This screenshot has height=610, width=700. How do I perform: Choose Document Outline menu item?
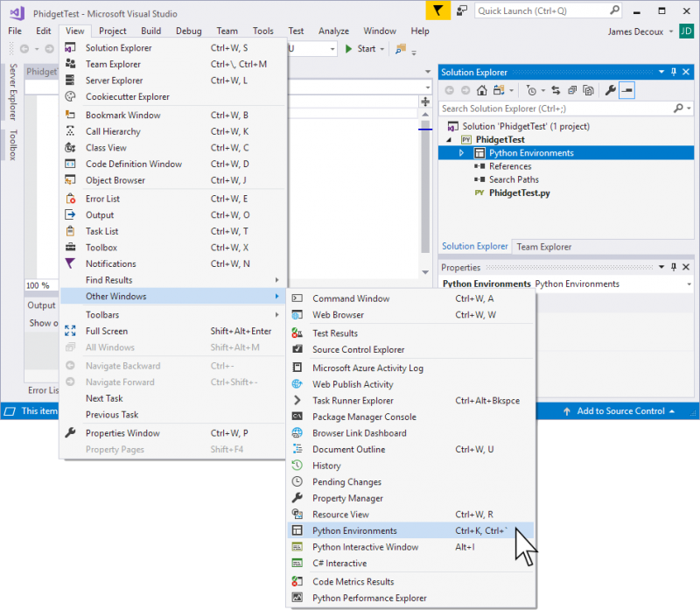[x=410, y=449]
